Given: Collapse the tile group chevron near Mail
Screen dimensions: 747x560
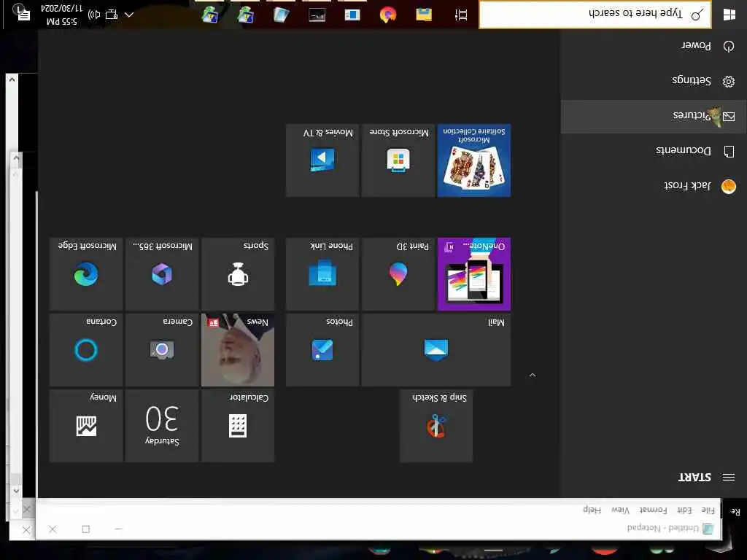Looking at the screenshot, I should tap(533, 376).
